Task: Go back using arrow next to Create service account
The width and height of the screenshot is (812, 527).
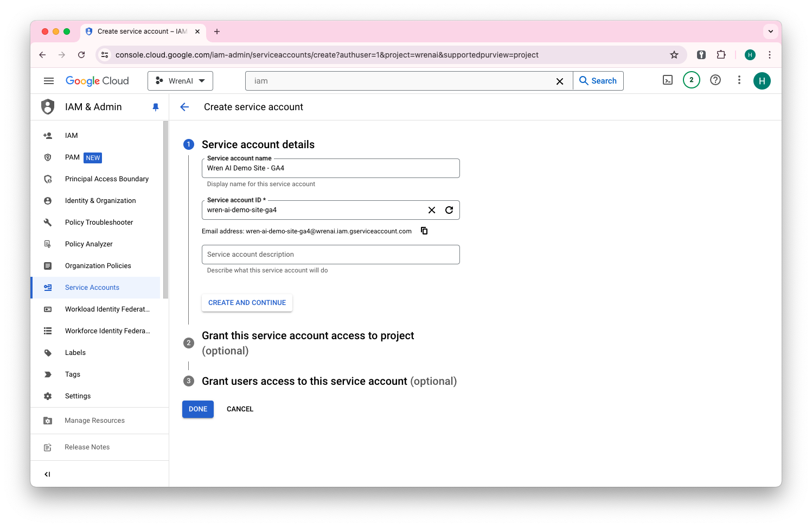Action: click(x=184, y=107)
